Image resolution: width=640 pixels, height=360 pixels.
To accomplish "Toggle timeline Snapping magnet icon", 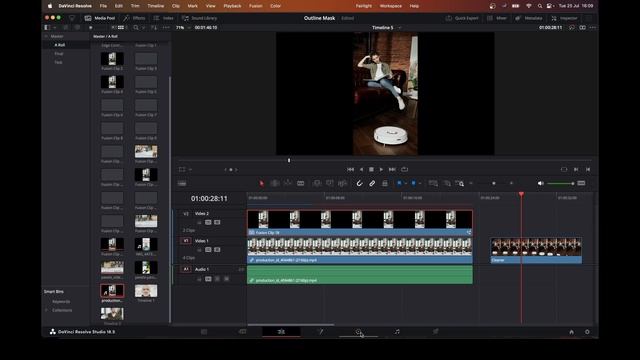I will (x=359, y=184).
